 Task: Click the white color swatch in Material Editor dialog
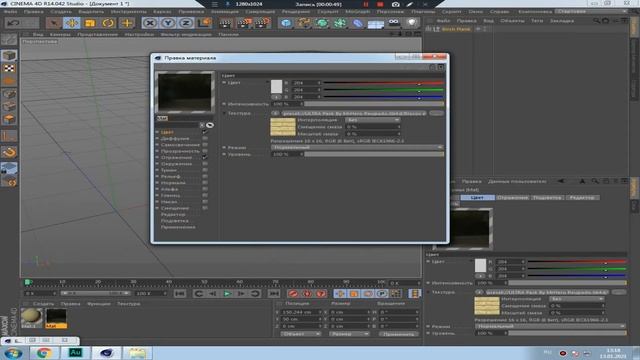pyautogui.click(x=276, y=87)
